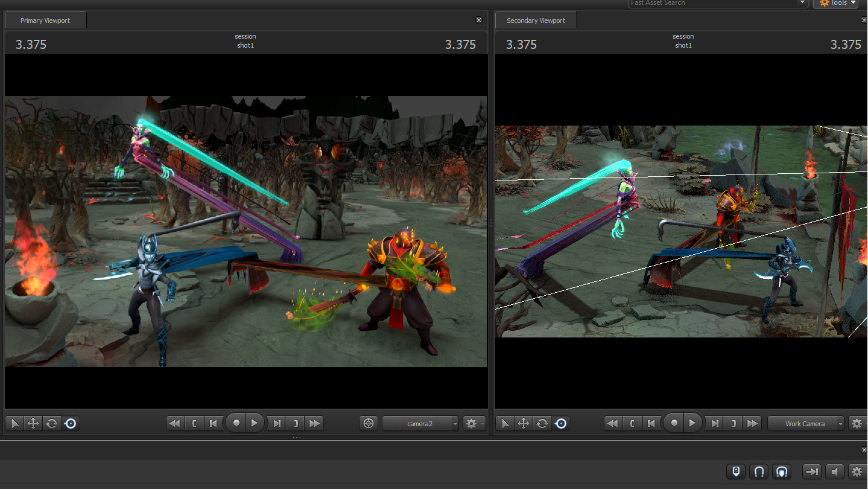The width and height of the screenshot is (868, 489).
Task: Jump to clip end bracket in Primary Viewport
Action: pyautogui.click(x=296, y=423)
